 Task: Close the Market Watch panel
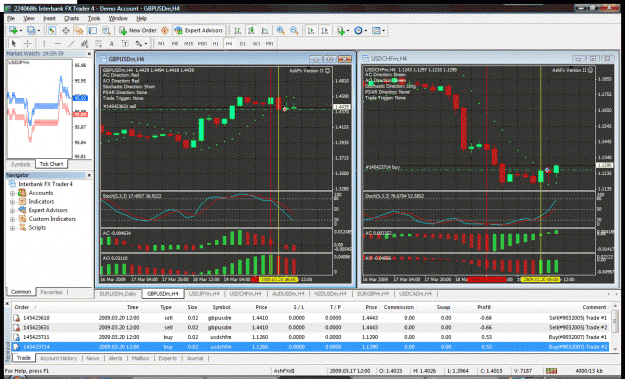tap(89, 53)
